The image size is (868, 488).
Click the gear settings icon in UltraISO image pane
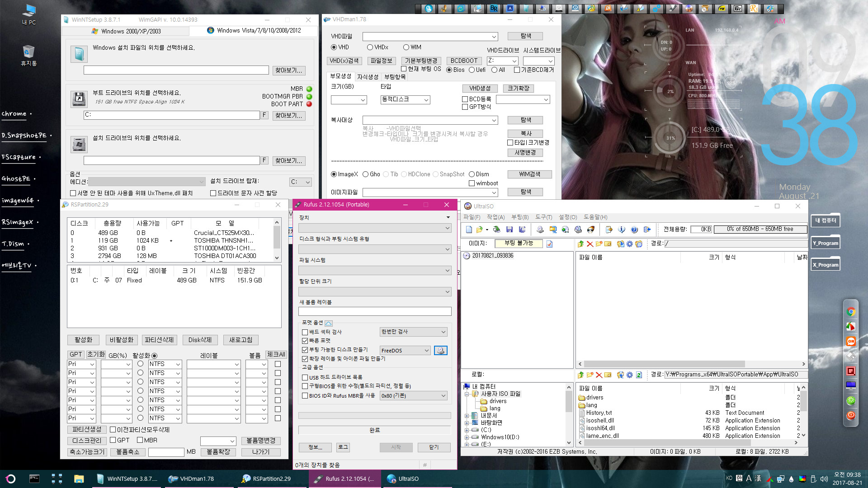pyautogui.click(x=629, y=244)
